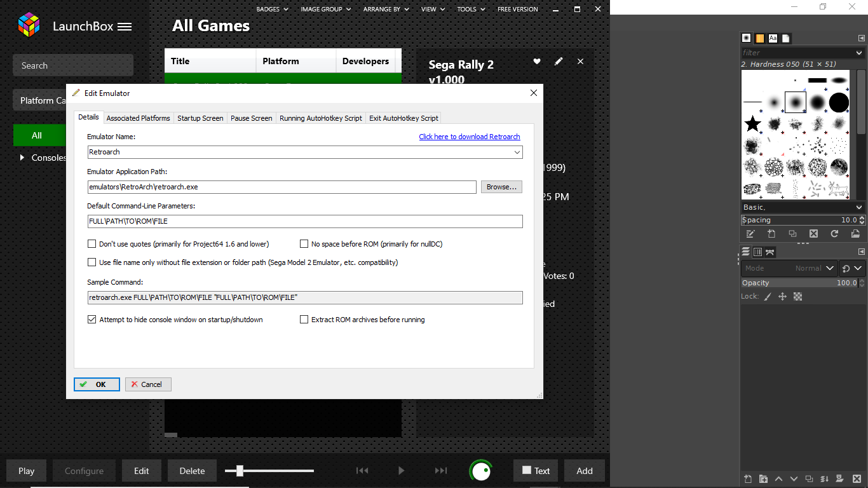Screen dimensions: 868x488
Task: Click the Add button in LaunchBox
Action: point(585,471)
